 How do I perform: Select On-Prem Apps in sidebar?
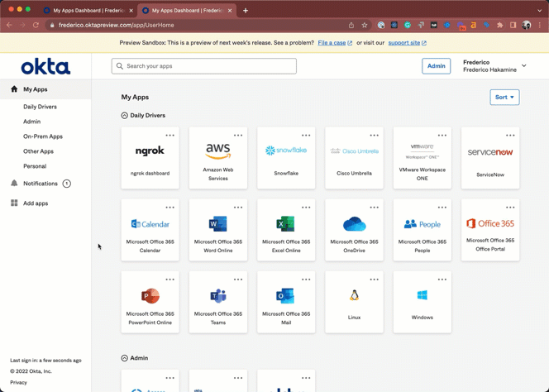pyautogui.click(x=43, y=136)
